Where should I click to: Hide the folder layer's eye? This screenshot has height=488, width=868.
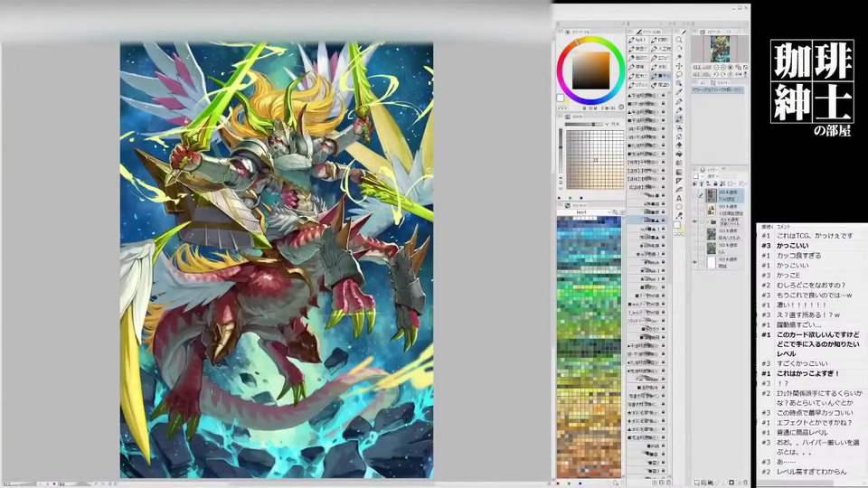[x=694, y=221]
